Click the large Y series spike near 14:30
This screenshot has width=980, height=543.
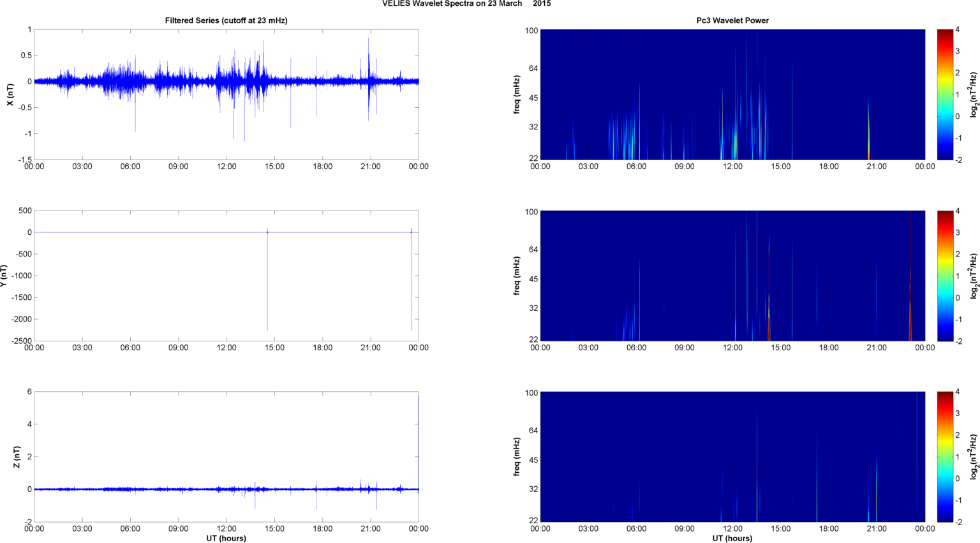[x=267, y=281]
